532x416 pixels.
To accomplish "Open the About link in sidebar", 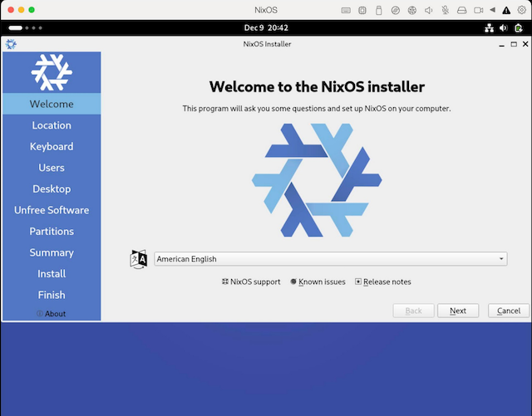I will [52, 314].
